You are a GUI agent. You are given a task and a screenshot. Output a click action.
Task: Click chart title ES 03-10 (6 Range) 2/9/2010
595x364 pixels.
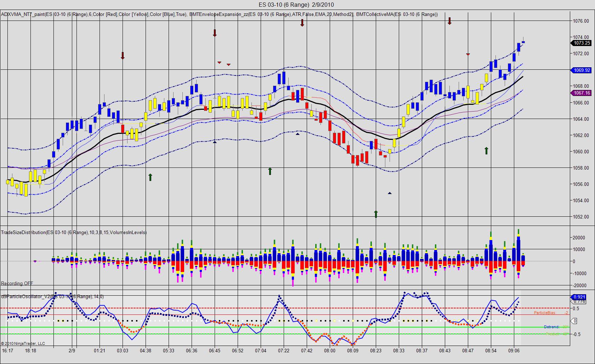click(296, 5)
